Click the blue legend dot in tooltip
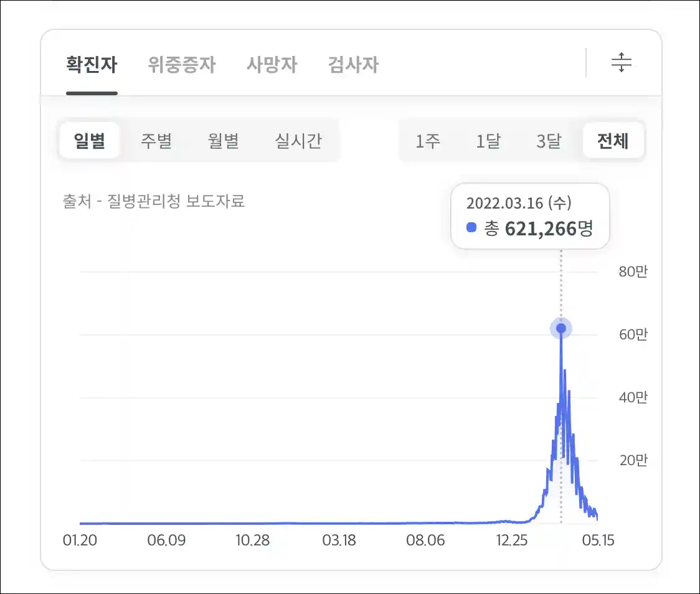Viewport: 700px width, 594px height. (471, 228)
